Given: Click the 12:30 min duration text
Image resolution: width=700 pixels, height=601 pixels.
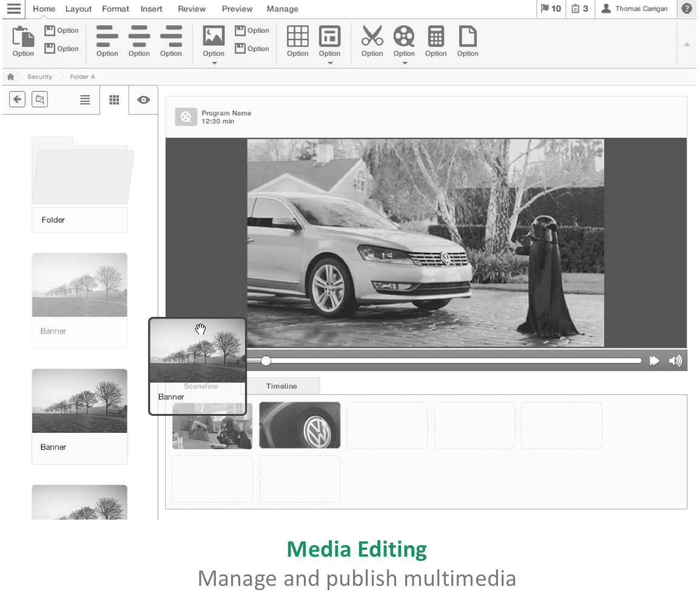Looking at the screenshot, I should (x=217, y=121).
